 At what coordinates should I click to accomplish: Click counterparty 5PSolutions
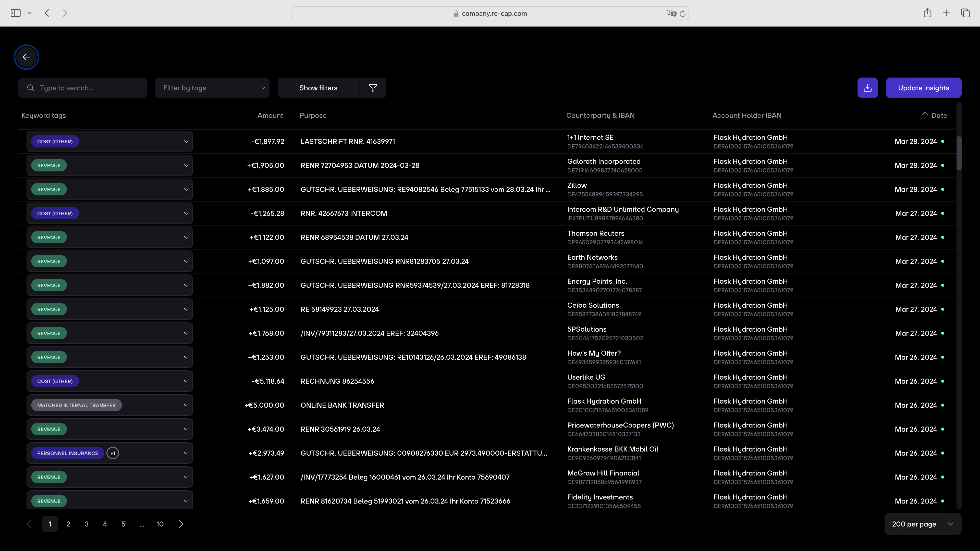click(587, 329)
